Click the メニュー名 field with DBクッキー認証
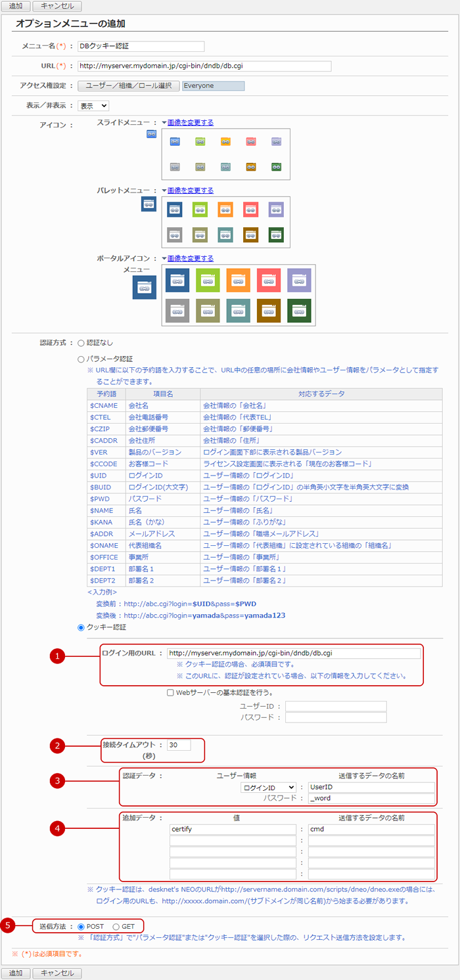 tap(141, 47)
